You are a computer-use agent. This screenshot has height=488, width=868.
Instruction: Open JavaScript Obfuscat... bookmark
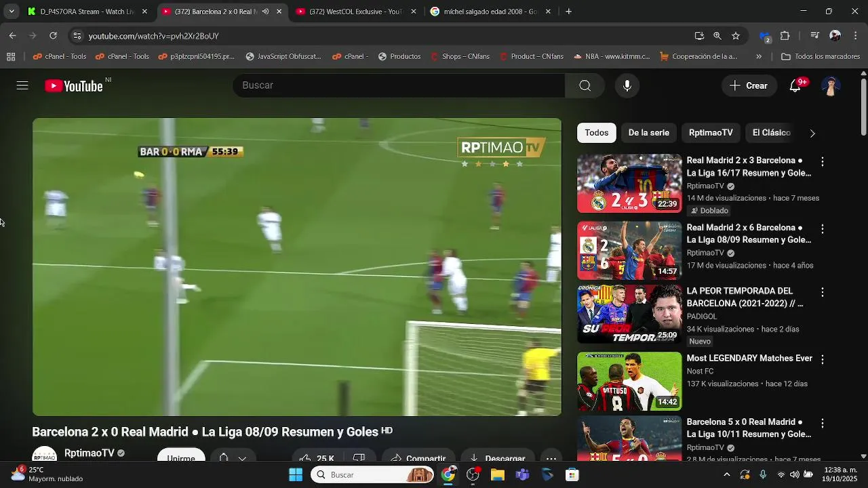(x=283, y=56)
